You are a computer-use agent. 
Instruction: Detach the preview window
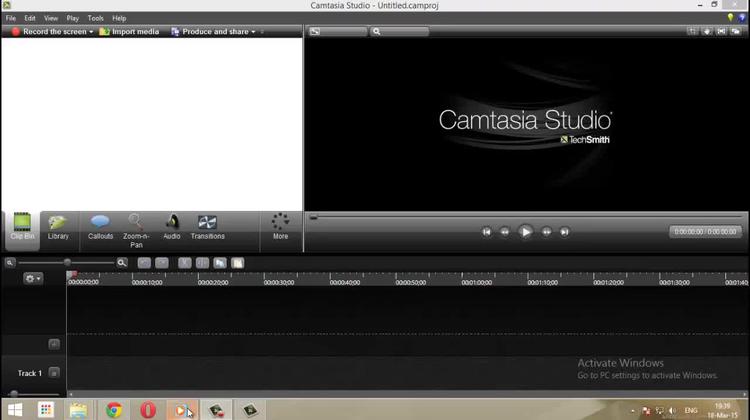[x=736, y=32]
